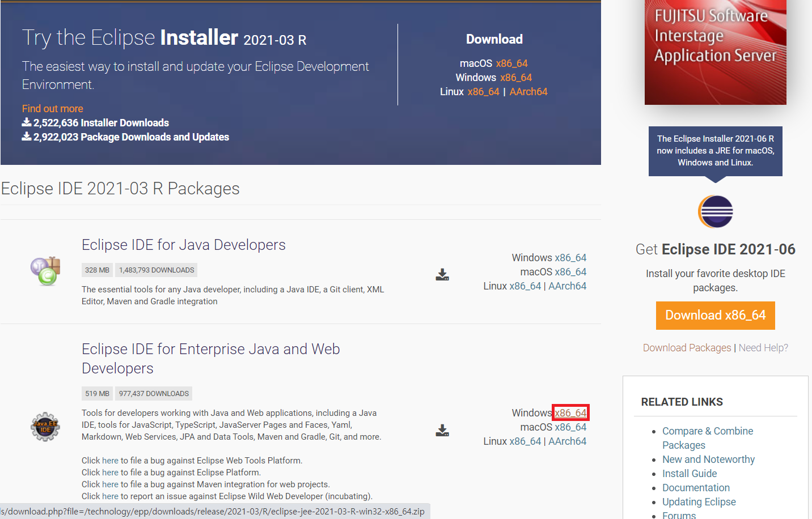Click here link for Eclipse Web Tools bug

coord(111,461)
